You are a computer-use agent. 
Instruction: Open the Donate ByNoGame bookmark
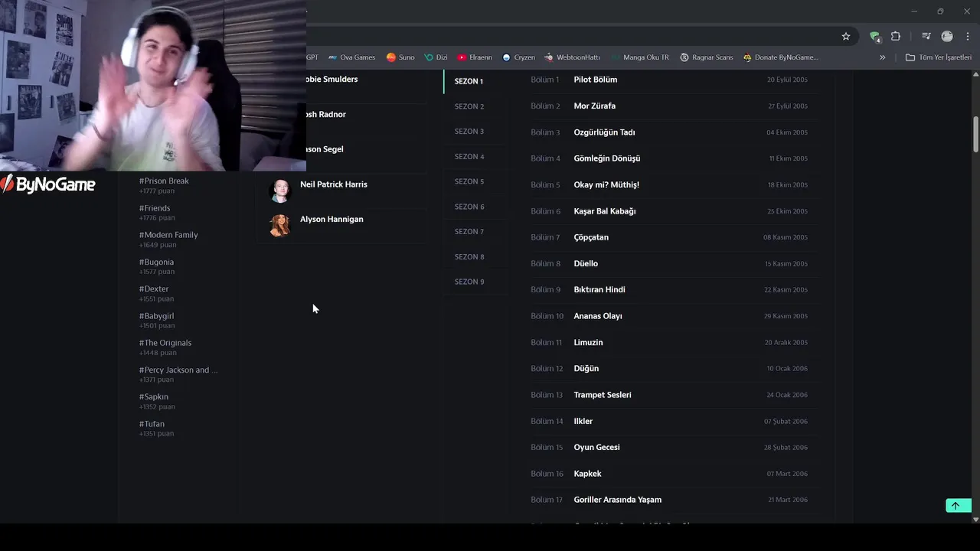(780, 57)
